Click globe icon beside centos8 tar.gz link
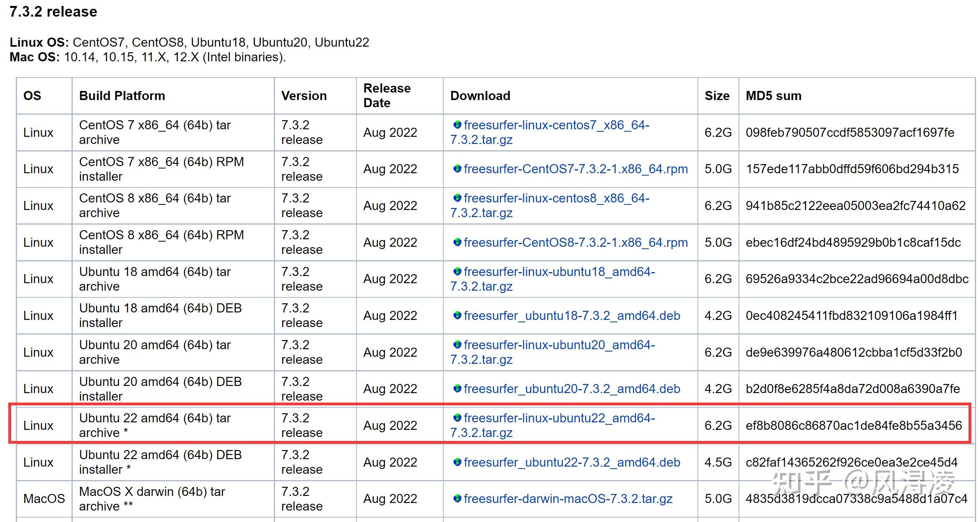The image size is (980, 522). 457,198
